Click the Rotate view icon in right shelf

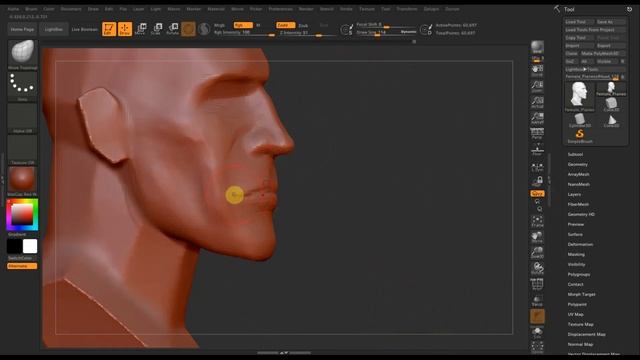(537, 268)
